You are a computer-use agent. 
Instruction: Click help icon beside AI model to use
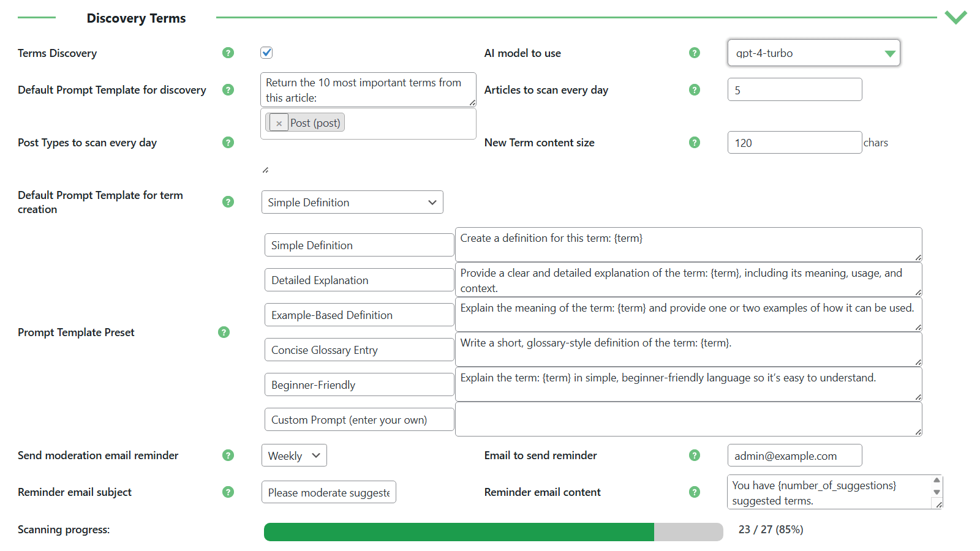click(x=694, y=53)
